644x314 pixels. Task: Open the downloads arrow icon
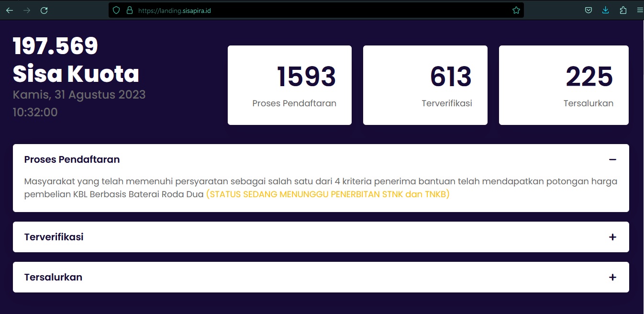coord(605,10)
